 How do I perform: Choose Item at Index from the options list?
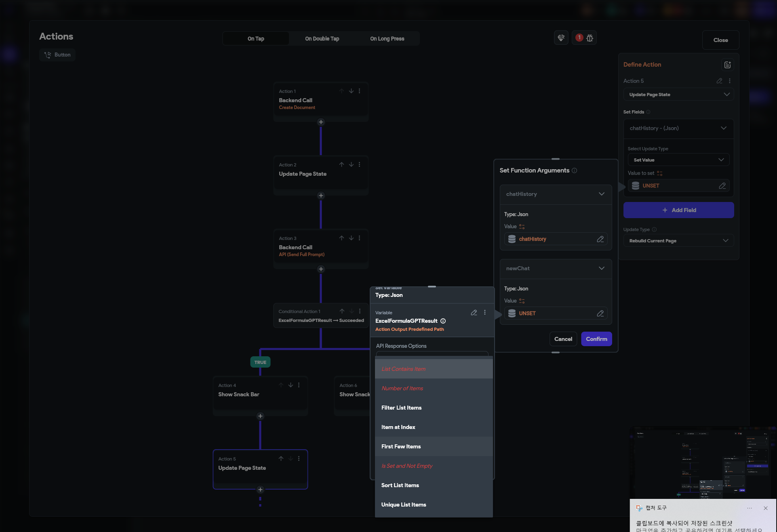click(434, 427)
